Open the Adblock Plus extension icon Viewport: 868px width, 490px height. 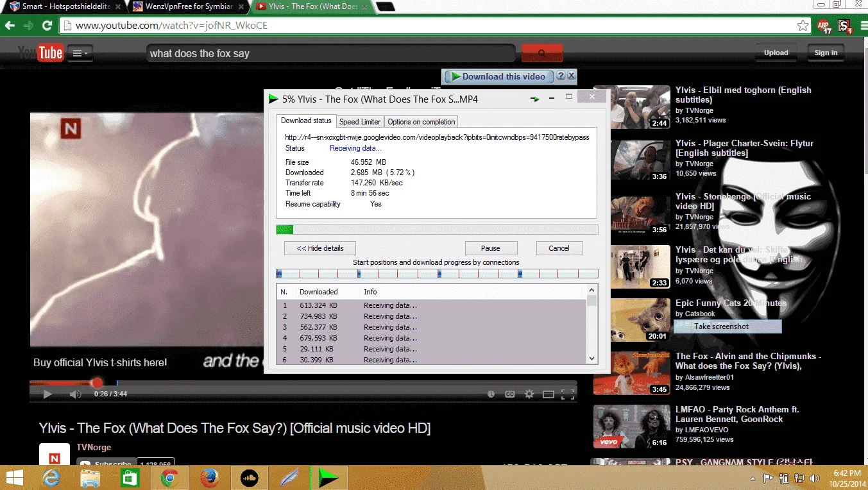[x=824, y=26]
